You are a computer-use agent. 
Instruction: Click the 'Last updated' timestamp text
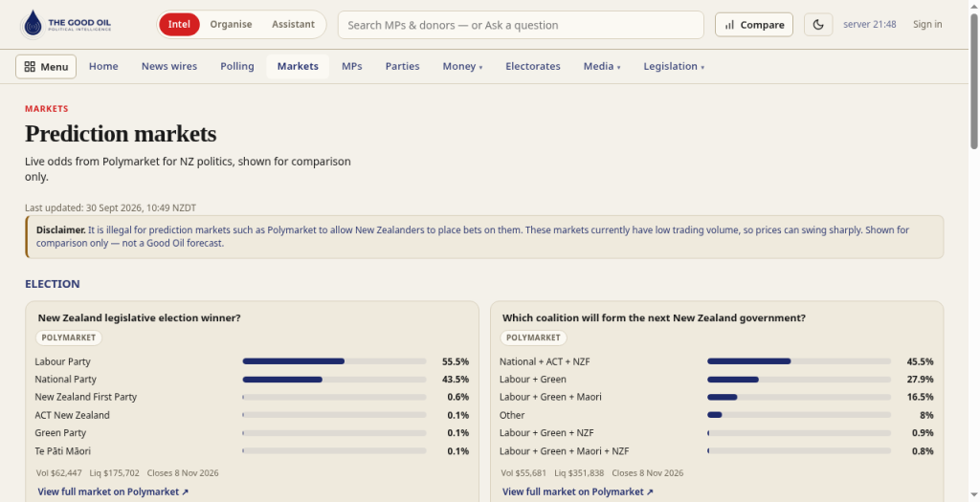coord(111,207)
